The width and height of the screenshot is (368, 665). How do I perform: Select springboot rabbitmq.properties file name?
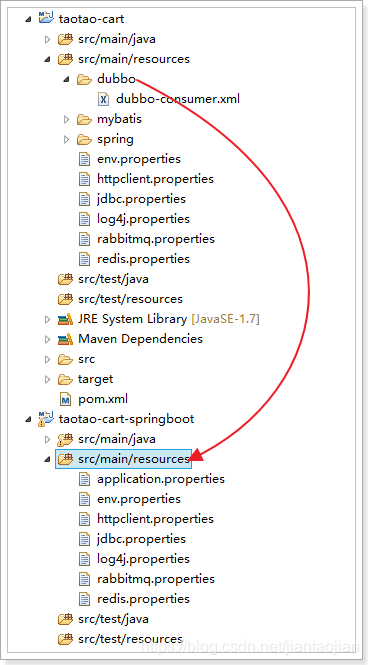point(156,579)
